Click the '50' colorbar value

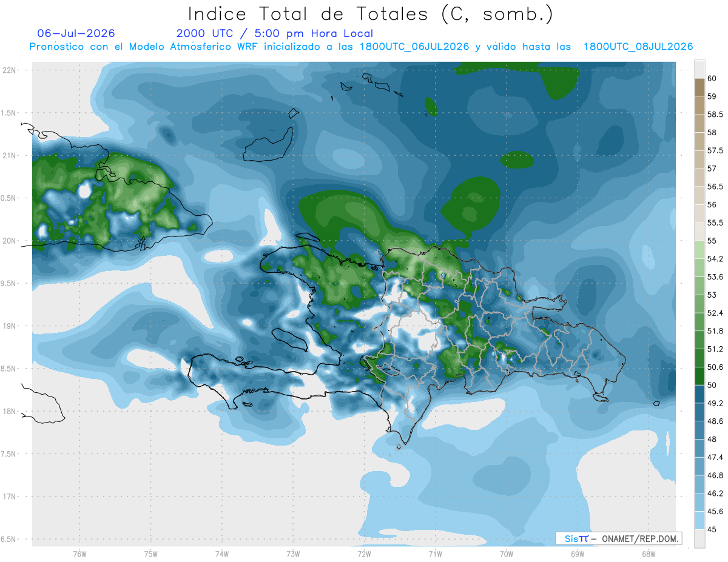(x=712, y=385)
